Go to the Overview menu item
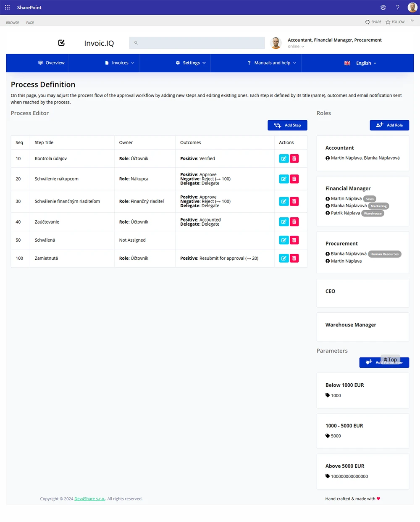The image size is (420, 522). 51,63
